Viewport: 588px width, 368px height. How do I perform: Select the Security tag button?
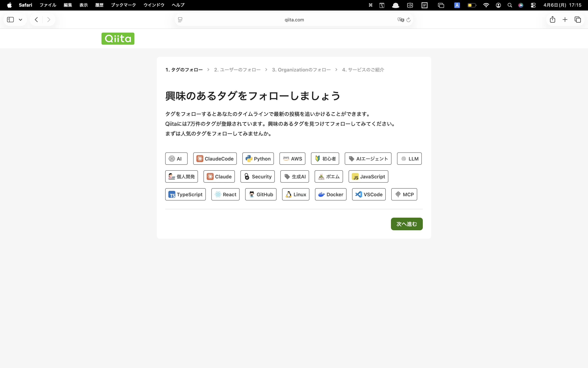pyautogui.click(x=258, y=176)
